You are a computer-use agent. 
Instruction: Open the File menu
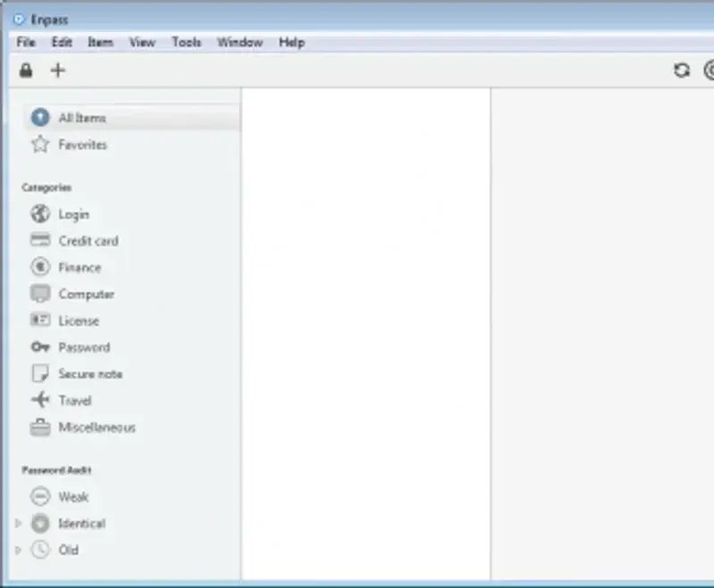pyautogui.click(x=26, y=42)
